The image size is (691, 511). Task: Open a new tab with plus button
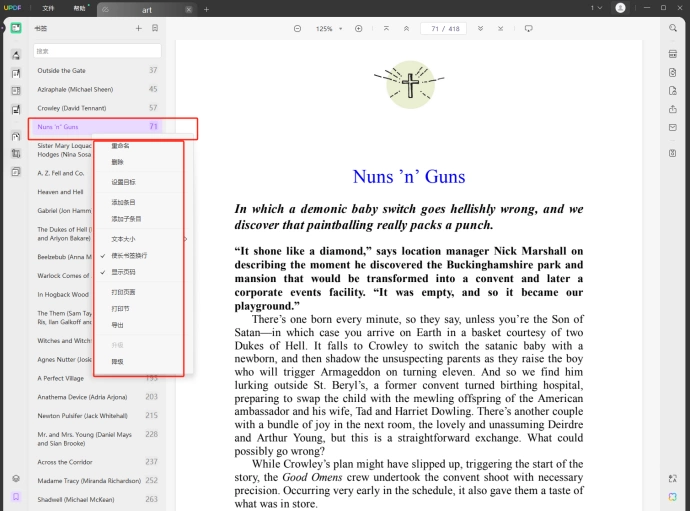206,9
